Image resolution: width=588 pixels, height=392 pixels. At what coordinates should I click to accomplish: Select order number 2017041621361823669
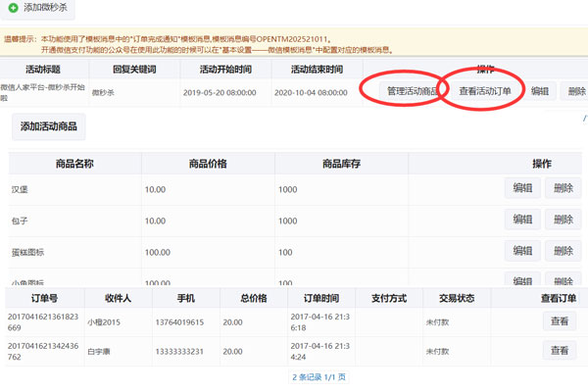[43, 322]
